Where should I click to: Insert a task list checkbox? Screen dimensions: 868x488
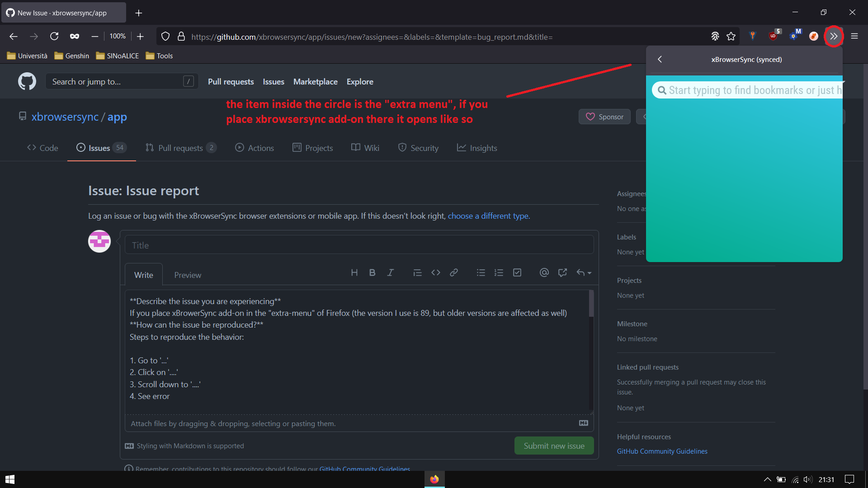(x=517, y=272)
